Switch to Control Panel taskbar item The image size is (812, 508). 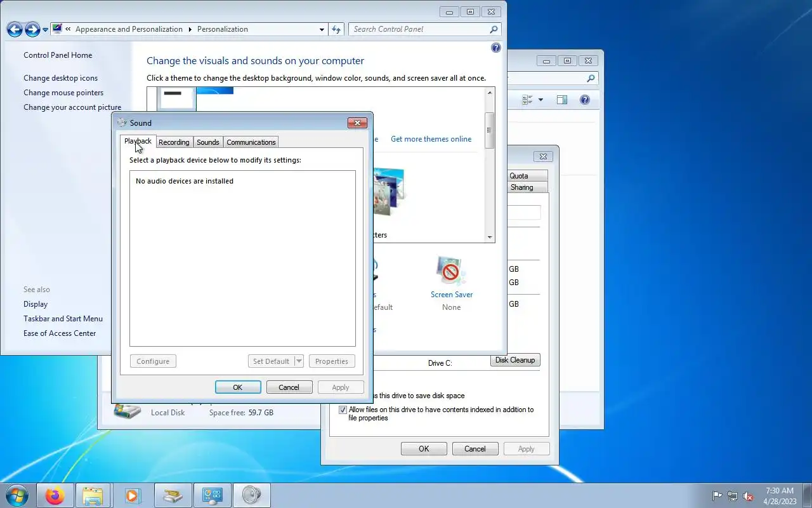(x=212, y=496)
